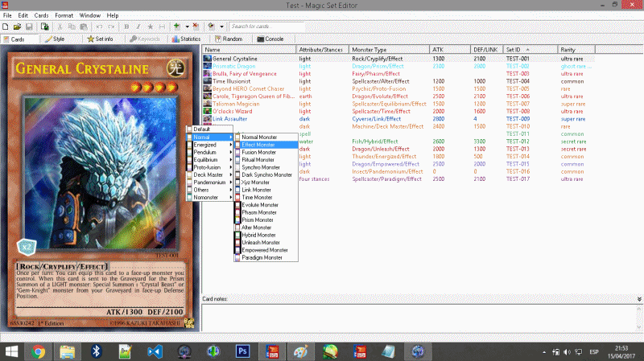The height and width of the screenshot is (361, 644).
Task: Open add-card dropdown arrow
Action: [187, 27]
